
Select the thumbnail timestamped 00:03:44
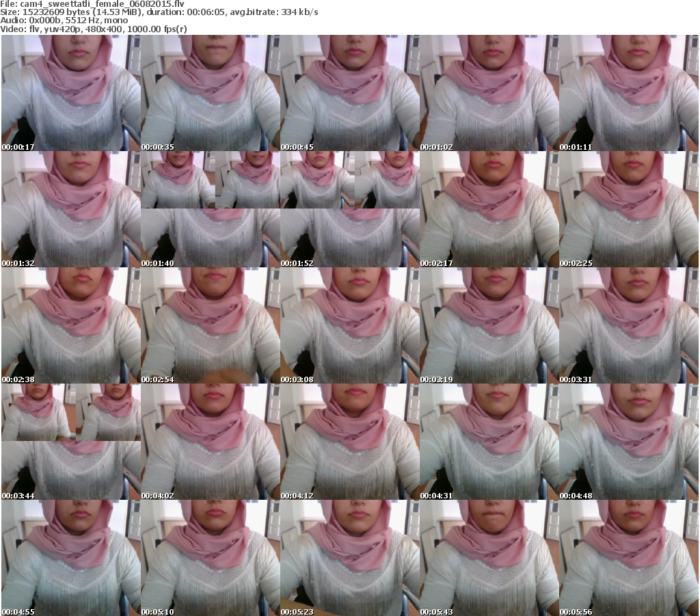[71, 442]
